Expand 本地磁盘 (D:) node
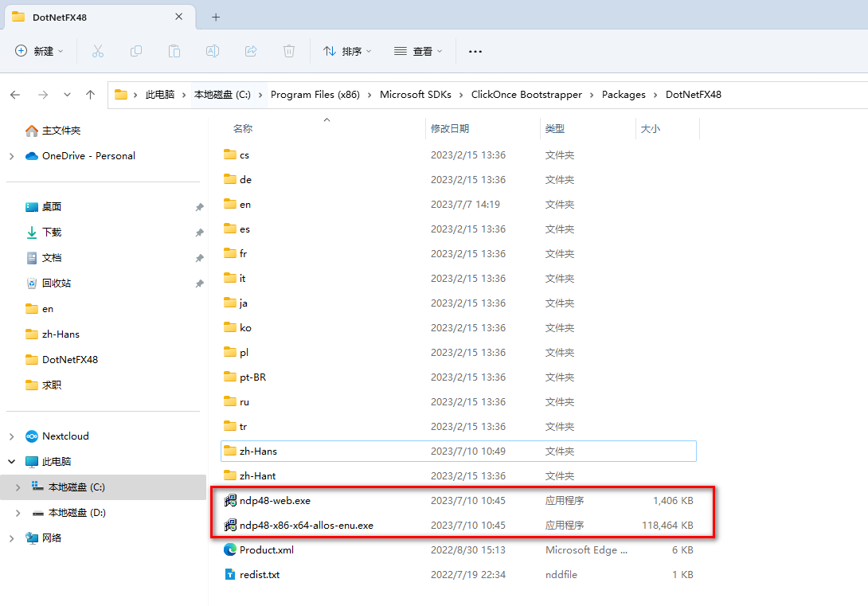868x606 pixels. pyautogui.click(x=18, y=513)
